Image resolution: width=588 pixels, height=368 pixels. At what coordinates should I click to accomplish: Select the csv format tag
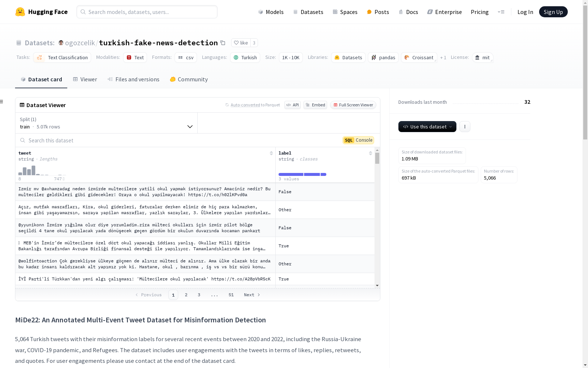186,57
